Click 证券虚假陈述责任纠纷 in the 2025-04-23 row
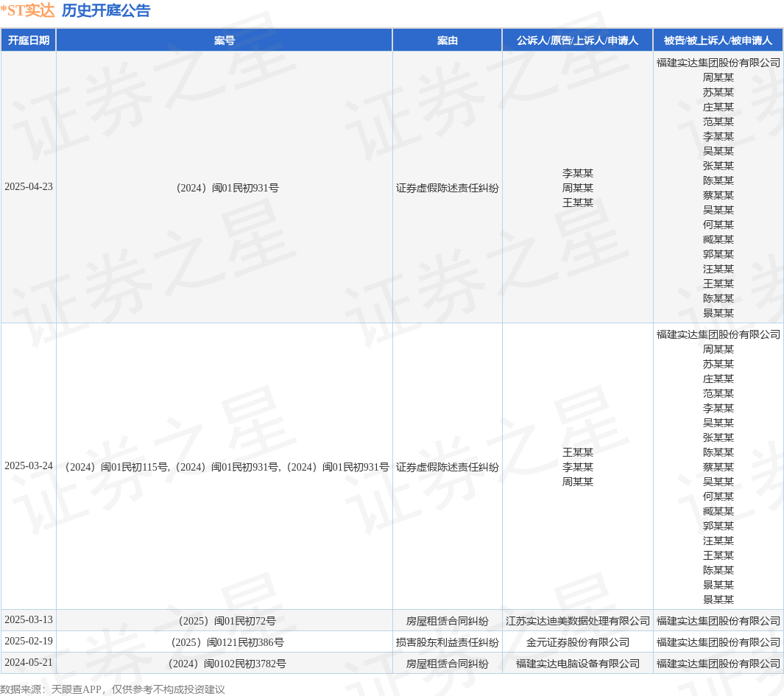Viewport: 784px width, 696px height. click(447, 188)
